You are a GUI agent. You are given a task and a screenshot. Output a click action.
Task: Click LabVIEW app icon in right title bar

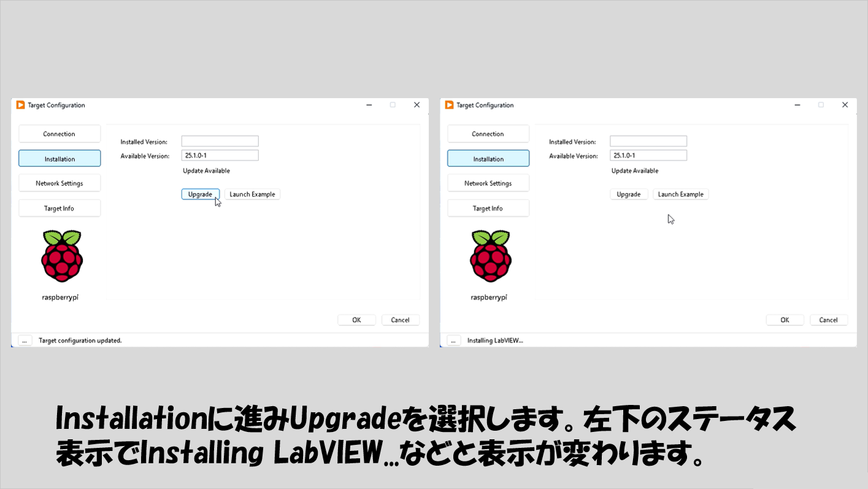click(x=450, y=105)
